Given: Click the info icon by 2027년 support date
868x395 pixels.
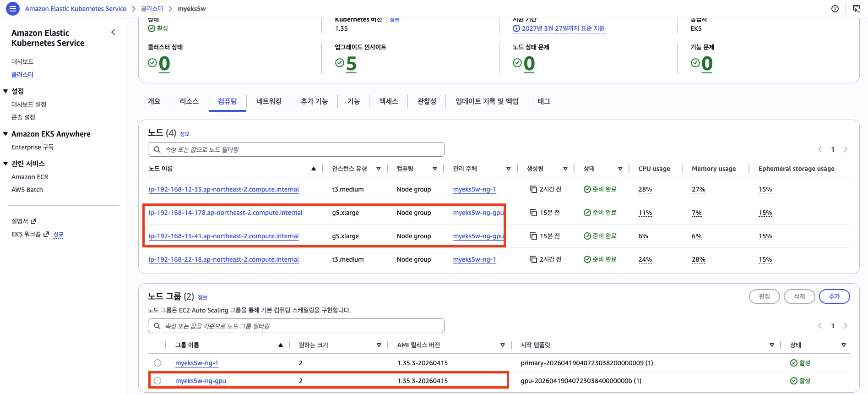Looking at the screenshot, I should (x=516, y=28).
